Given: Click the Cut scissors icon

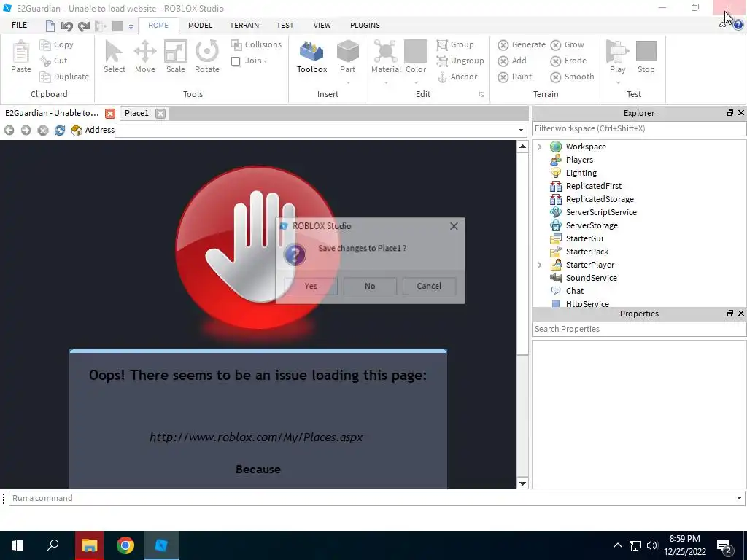Looking at the screenshot, I should point(45,61).
